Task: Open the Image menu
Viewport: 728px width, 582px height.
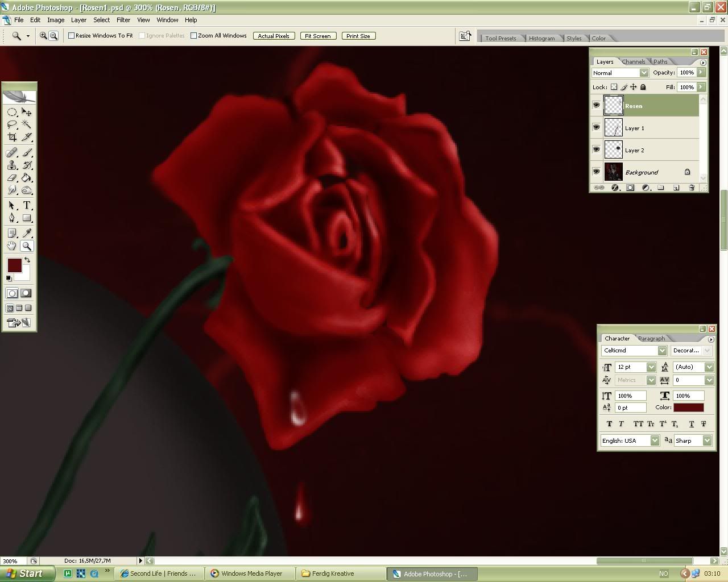Action: pyautogui.click(x=56, y=20)
